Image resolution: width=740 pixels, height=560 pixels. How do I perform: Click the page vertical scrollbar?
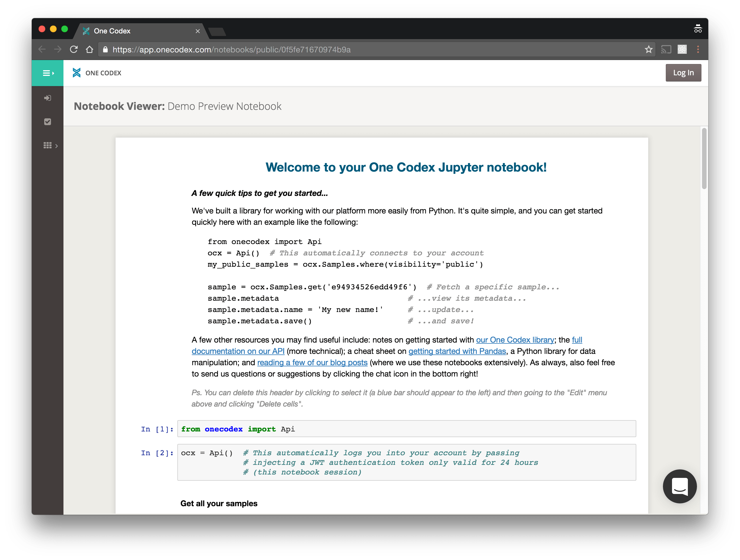click(x=704, y=159)
